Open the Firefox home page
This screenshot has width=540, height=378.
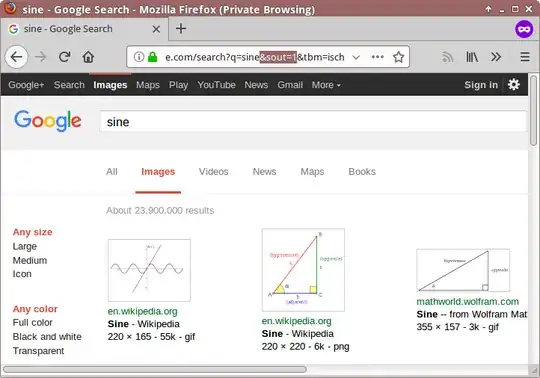[x=88, y=57]
